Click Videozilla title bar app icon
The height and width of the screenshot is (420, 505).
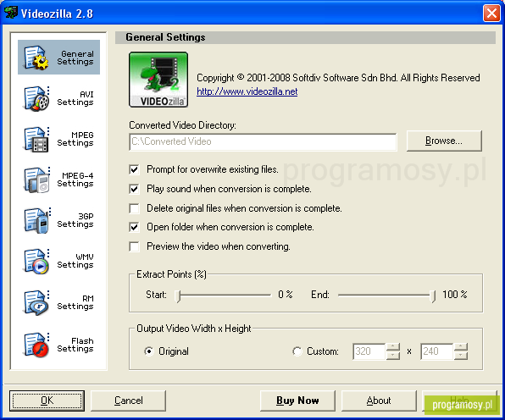coord(11,13)
